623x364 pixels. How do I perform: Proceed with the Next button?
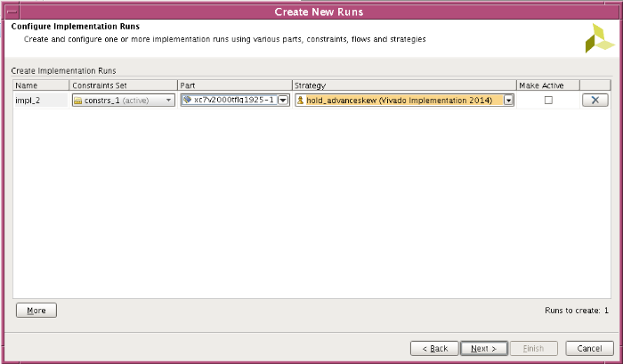point(484,348)
